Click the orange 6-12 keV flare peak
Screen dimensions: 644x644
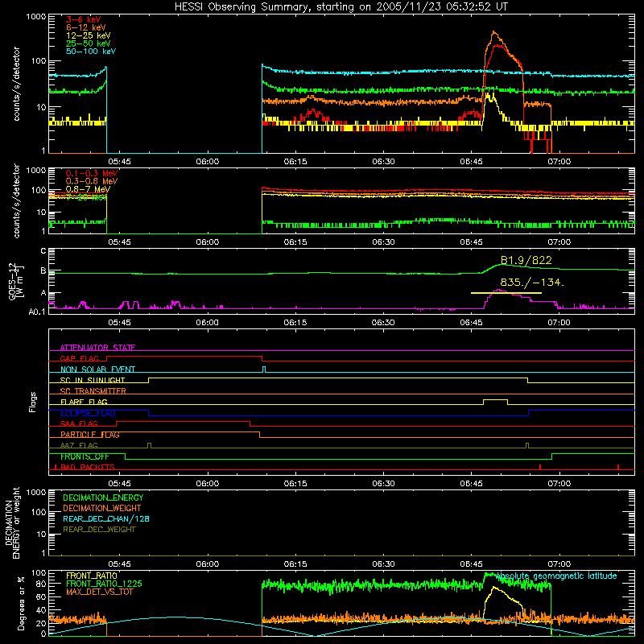coord(494,32)
